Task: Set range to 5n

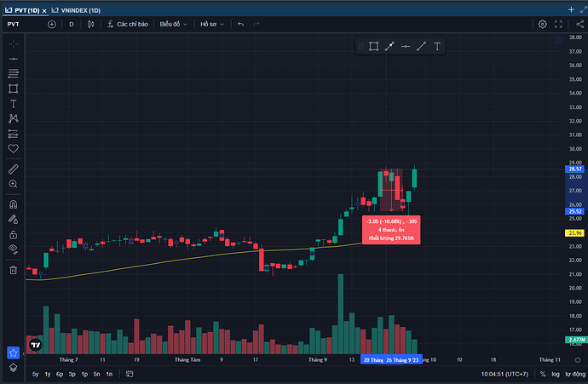Action: [x=97, y=374]
